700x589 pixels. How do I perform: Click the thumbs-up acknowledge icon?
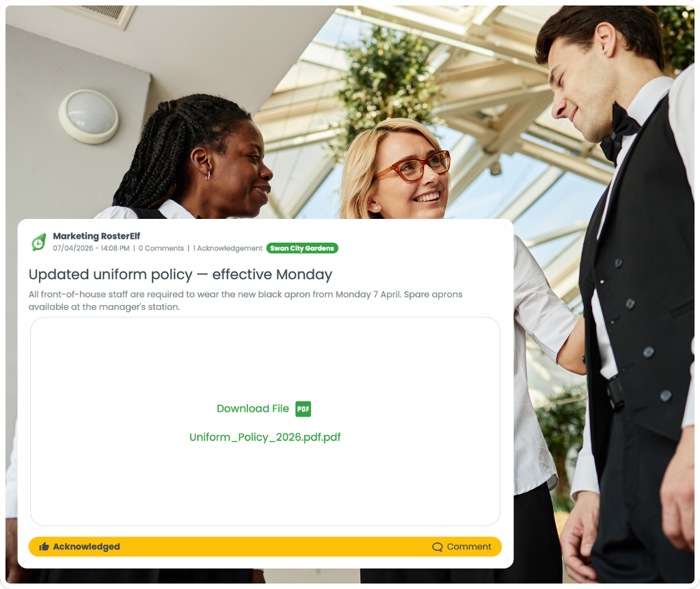[44, 547]
